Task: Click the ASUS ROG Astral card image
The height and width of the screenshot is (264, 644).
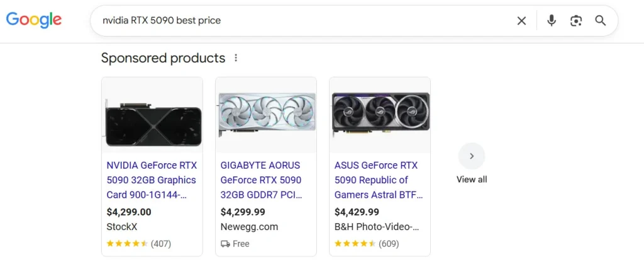Action: pyautogui.click(x=380, y=115)
